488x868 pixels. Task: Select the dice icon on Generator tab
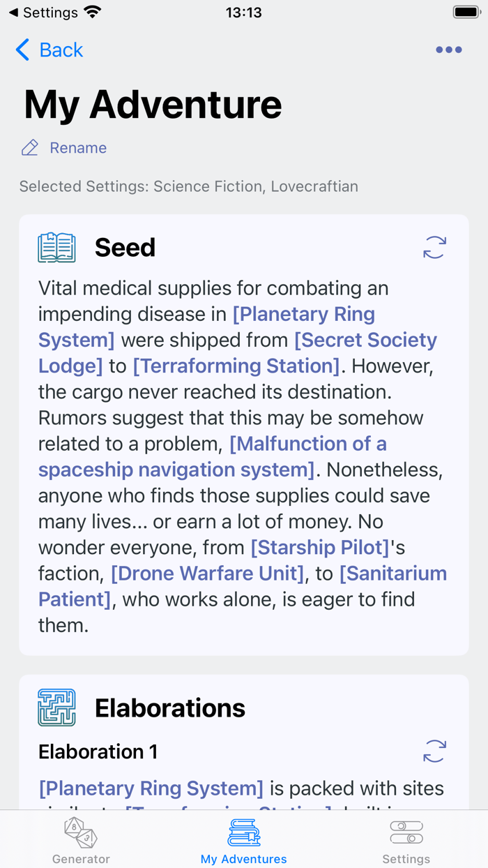(80, 832)
